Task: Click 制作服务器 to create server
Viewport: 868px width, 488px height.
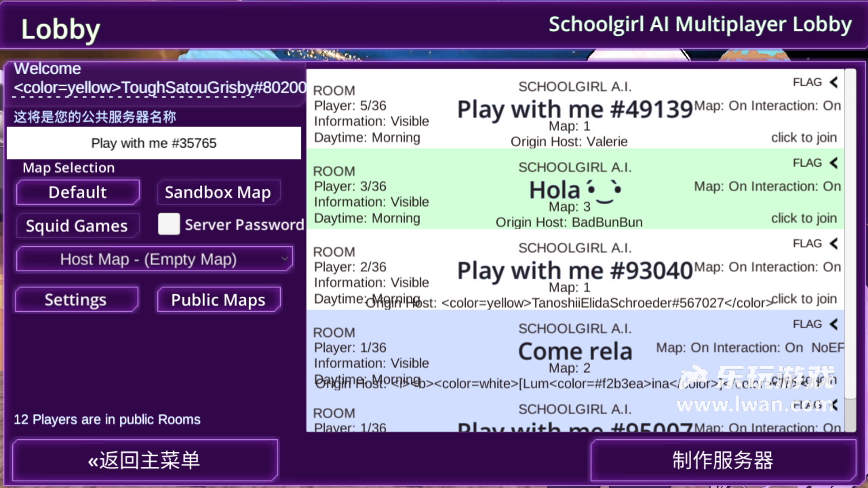Action: pos(722,460)
